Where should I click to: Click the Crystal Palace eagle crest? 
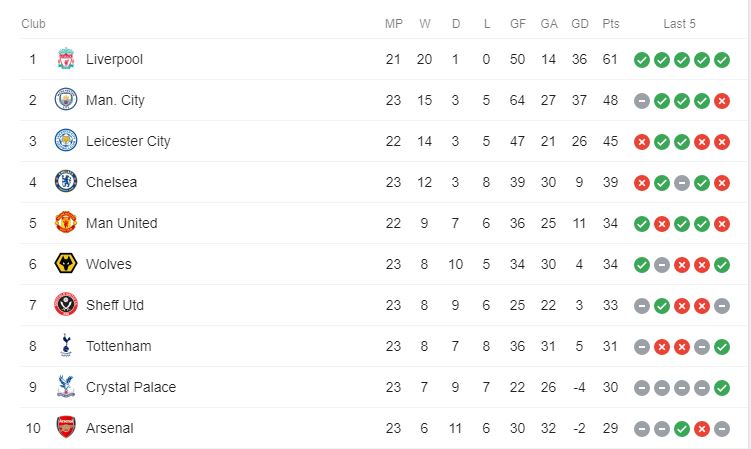66,387
